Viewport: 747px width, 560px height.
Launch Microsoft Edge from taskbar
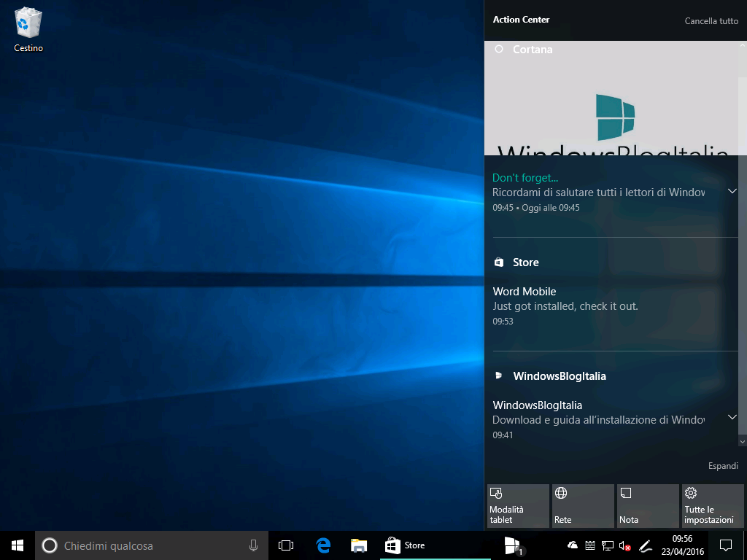(323, 545)
